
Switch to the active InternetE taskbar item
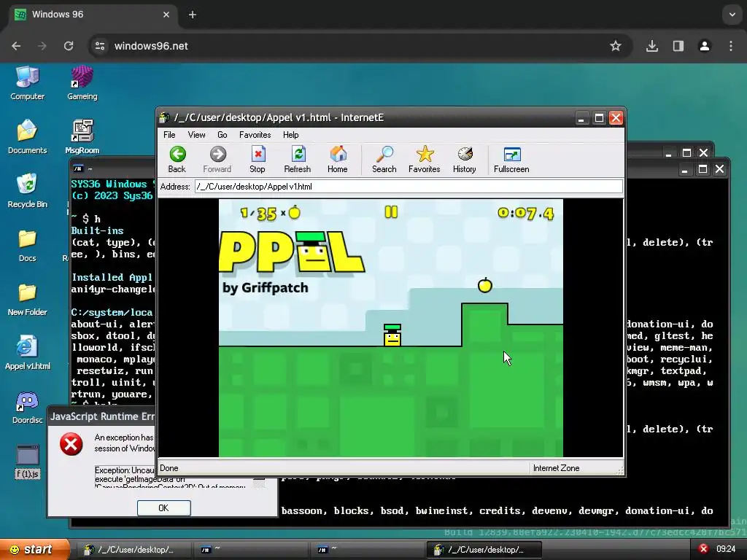(x=484, y=550)
